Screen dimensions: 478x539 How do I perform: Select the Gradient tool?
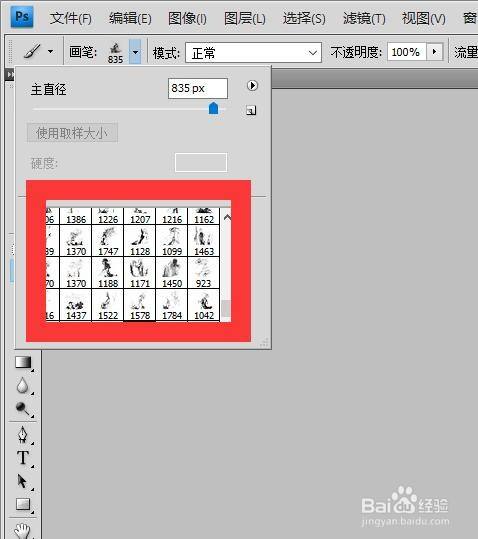click(23, 362)
